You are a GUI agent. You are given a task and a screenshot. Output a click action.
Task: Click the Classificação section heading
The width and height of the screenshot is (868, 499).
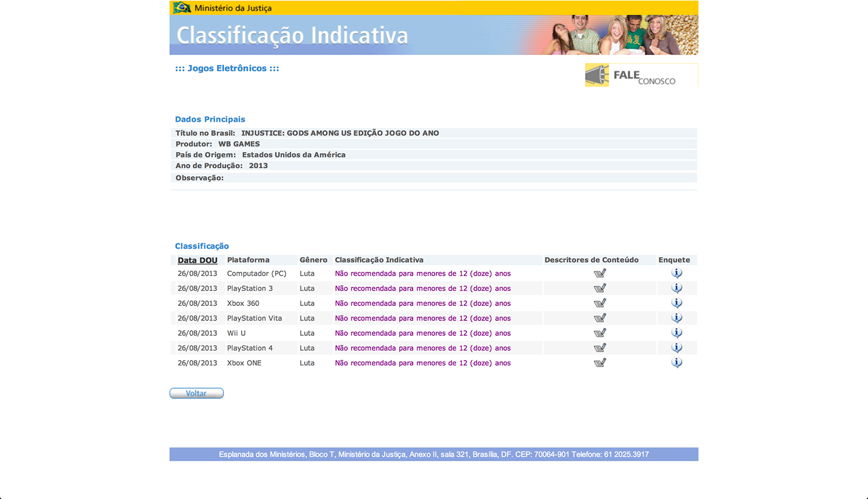[202, 246]
